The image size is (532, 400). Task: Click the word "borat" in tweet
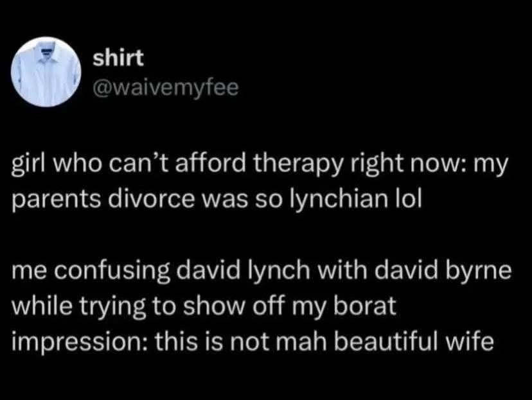[x=365, y=306]
